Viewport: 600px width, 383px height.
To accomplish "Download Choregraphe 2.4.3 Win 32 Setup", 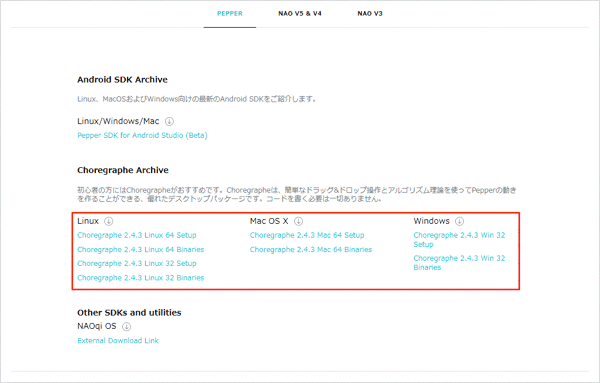I will click(459, 240).
